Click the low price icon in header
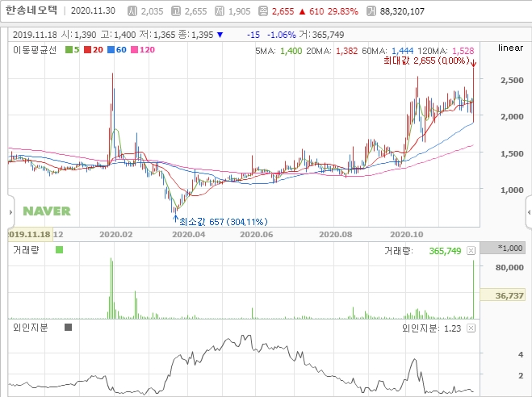Screen dimensions: 532x397 pos(220,11)
